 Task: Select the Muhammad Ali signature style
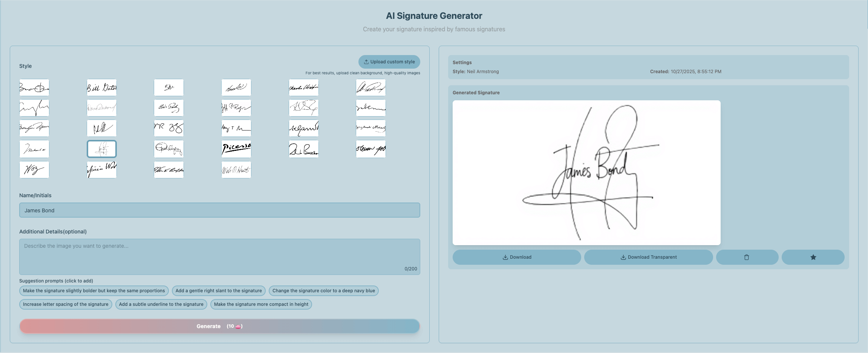34,149
